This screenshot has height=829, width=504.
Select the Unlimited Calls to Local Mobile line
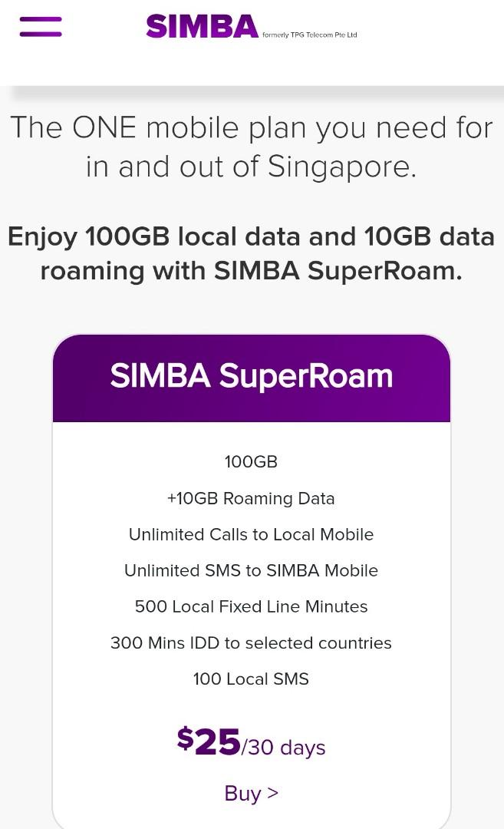click(x=251, y=534)
